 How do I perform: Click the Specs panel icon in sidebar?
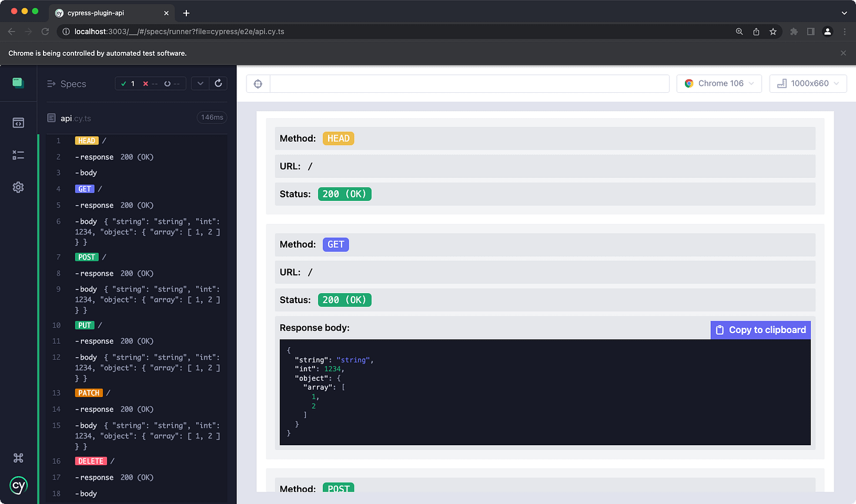pyautogui.click(x=18, y=122)
